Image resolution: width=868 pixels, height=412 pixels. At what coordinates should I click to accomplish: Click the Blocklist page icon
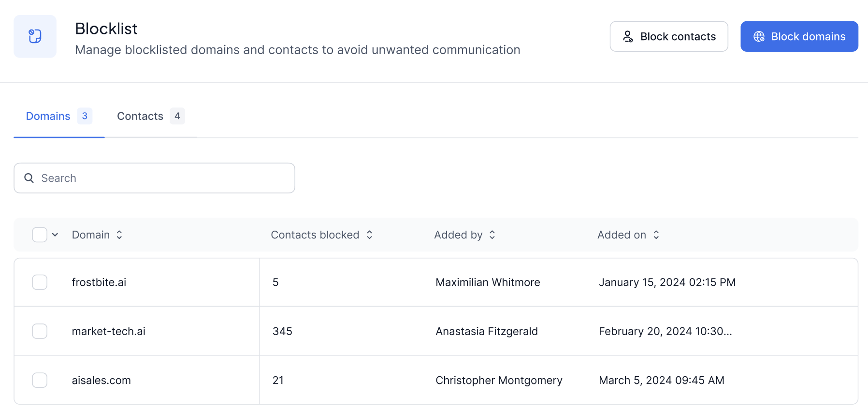pos(35,36)
